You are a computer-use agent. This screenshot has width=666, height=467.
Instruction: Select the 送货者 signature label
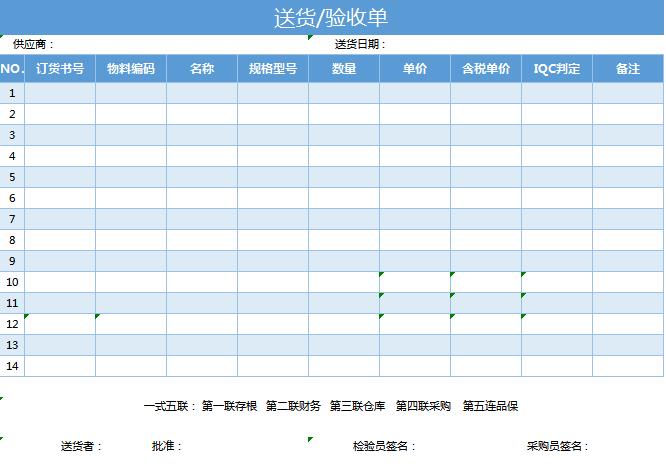tap(81, 446)
